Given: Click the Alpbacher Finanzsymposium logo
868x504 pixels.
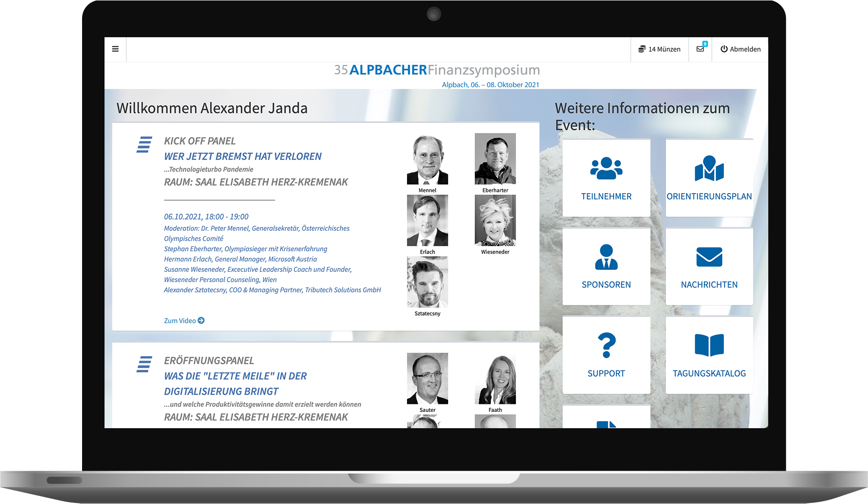Looking at the screenshot, I should 437,71.
